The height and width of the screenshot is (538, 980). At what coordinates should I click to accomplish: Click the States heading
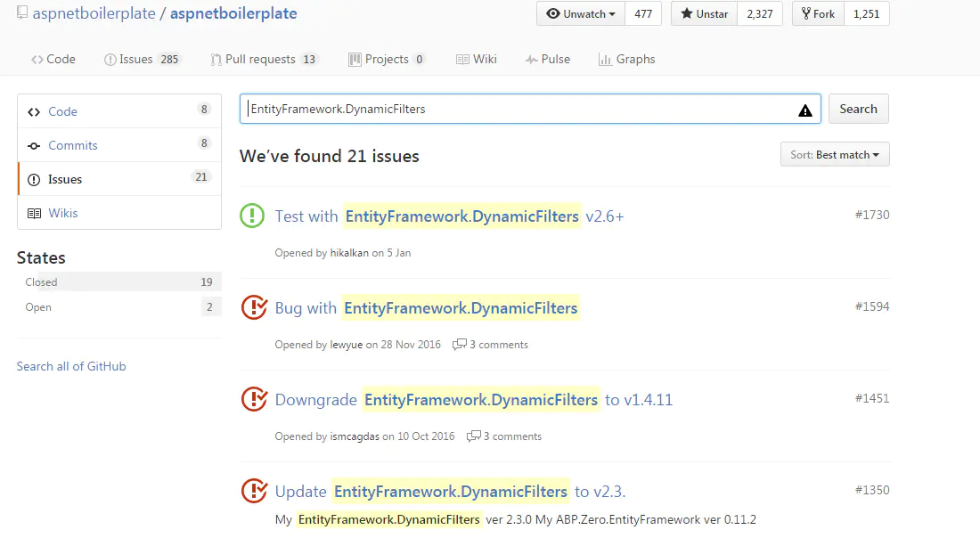click(x=41, y=257)
